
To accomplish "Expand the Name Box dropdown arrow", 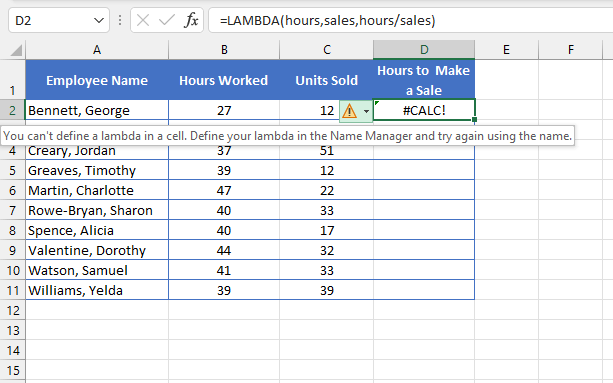I will point(99,20).
